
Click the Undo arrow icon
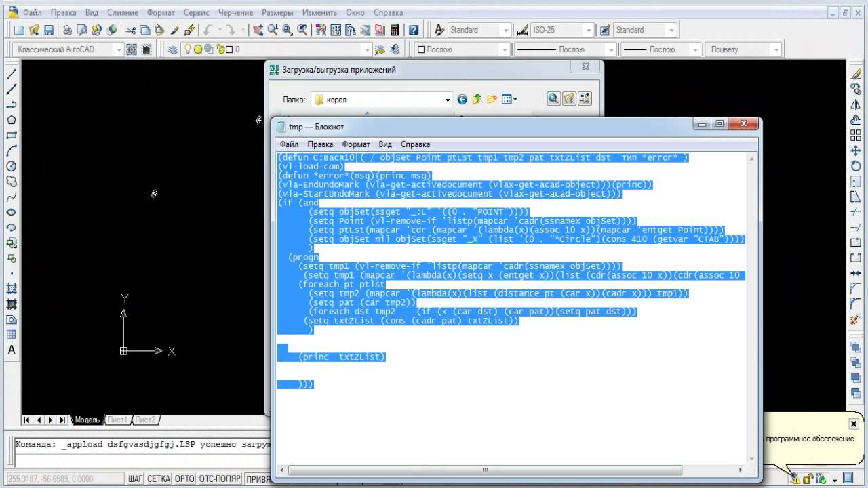[x=208, y=30]
